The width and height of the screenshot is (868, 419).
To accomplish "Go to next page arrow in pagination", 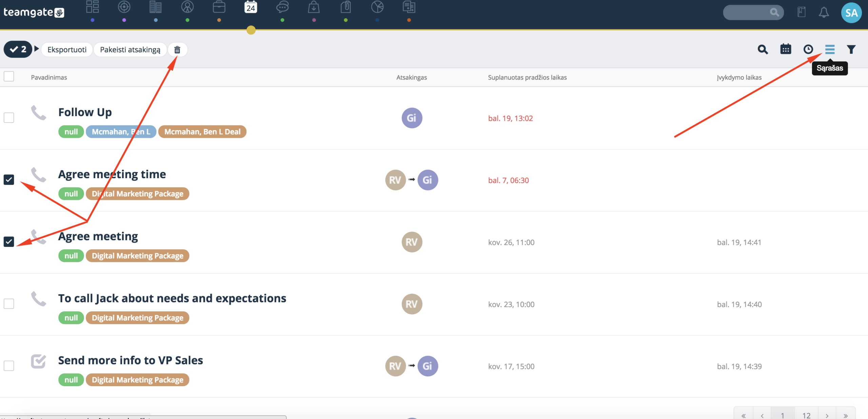I will 827,415.
